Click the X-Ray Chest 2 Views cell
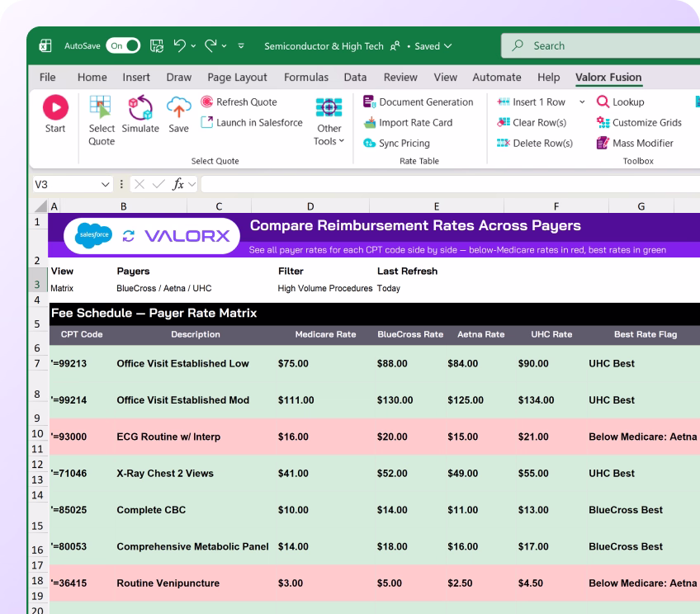Screen dimensions: 700x614 click(195, 473)
